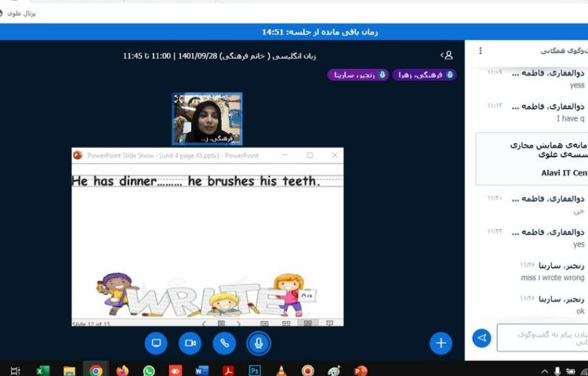588x376 pixels.
Task: Open Firefox from the taskbar
Action: click(x=122, y=371)
